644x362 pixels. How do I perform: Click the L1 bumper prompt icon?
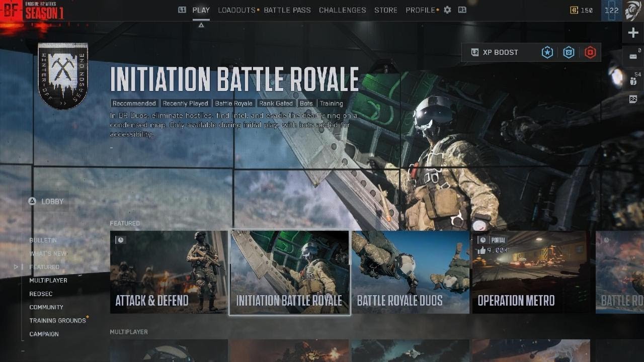[182, 10]
